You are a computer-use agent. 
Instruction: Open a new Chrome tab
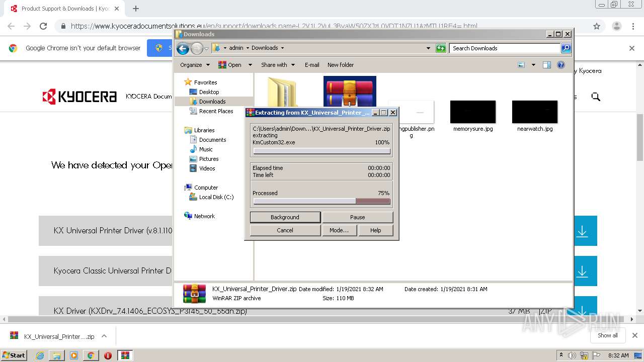coord(135,9)
